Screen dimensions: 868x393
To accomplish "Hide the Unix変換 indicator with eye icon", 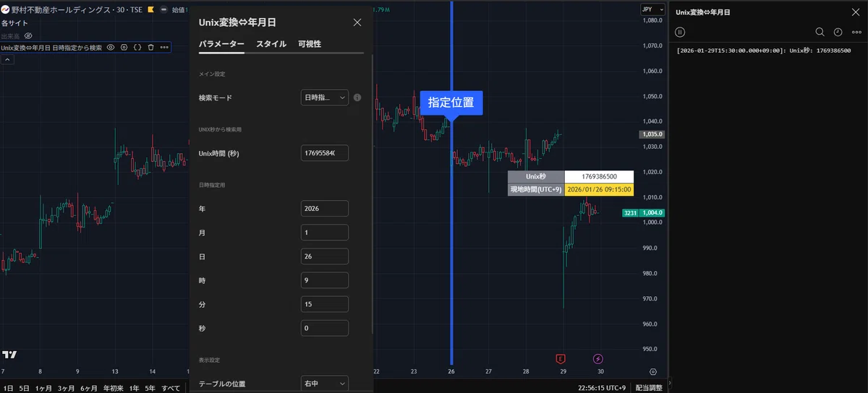I will (x=111, y=47).
